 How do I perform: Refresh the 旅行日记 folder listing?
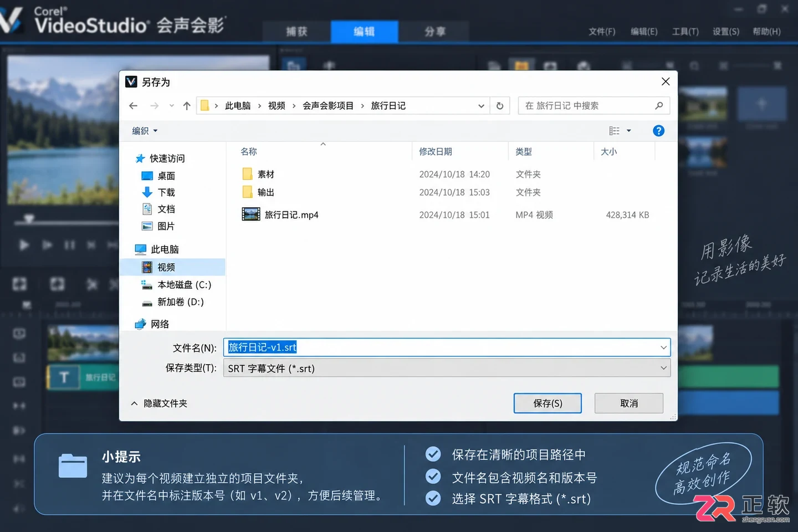click(500, 106)
